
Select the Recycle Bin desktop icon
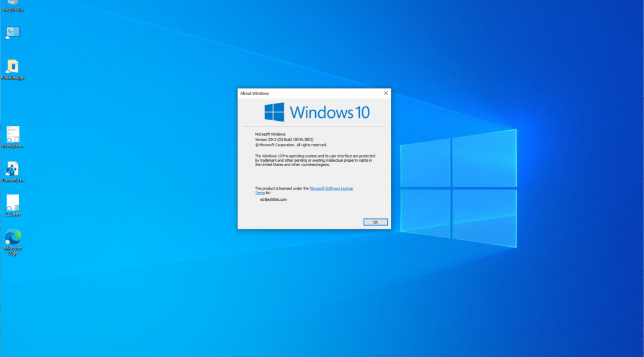pyautogui.click(x=13, y=6)
